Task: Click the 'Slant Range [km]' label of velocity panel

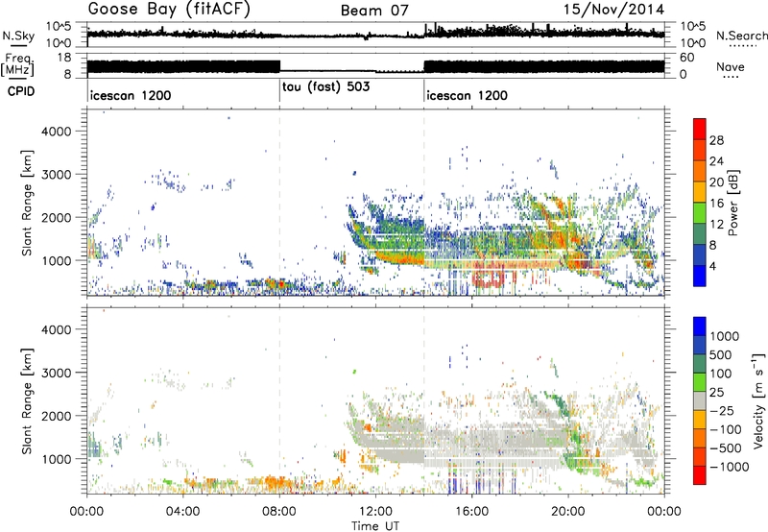Action: coord(27,401)
